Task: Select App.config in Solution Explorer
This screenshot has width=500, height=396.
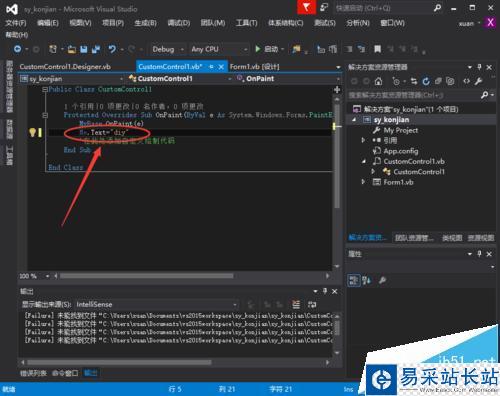Action: 400,151
